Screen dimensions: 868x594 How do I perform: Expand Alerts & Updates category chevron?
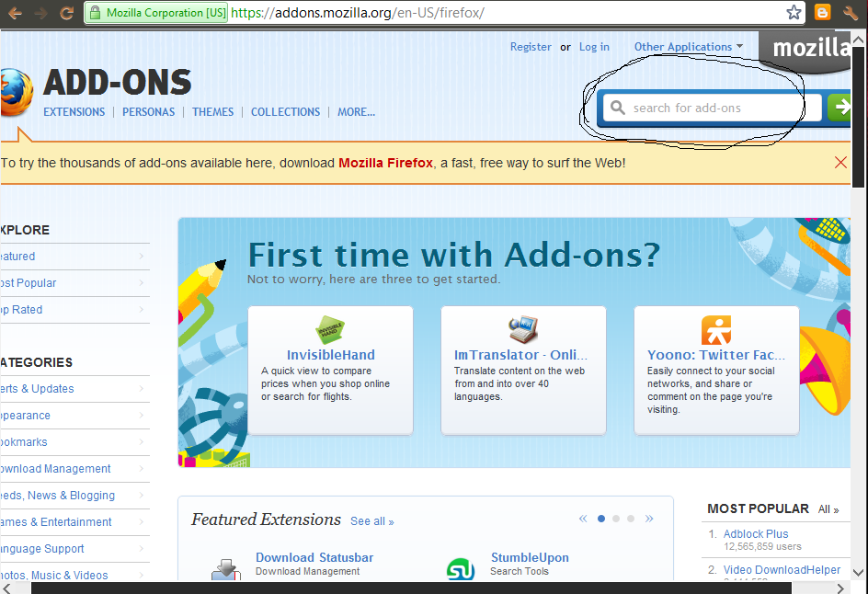pos(142,389)
